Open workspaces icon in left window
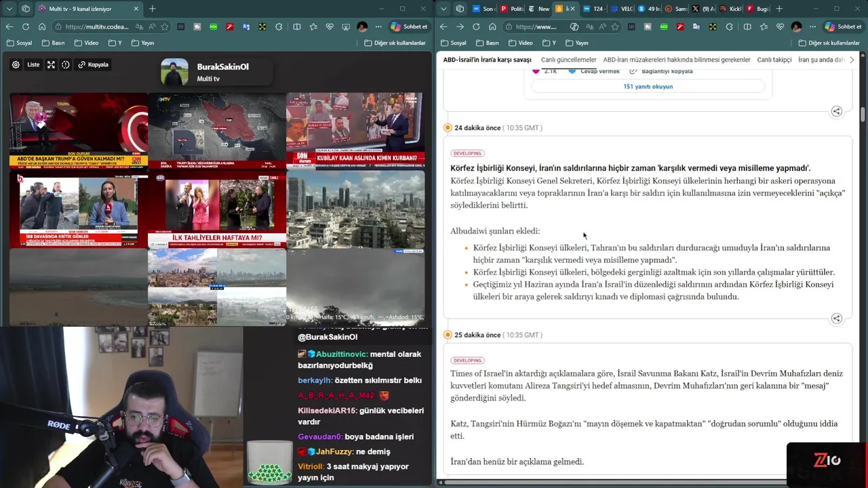This screenshot has height=488, width=868. tap(26, 9)
